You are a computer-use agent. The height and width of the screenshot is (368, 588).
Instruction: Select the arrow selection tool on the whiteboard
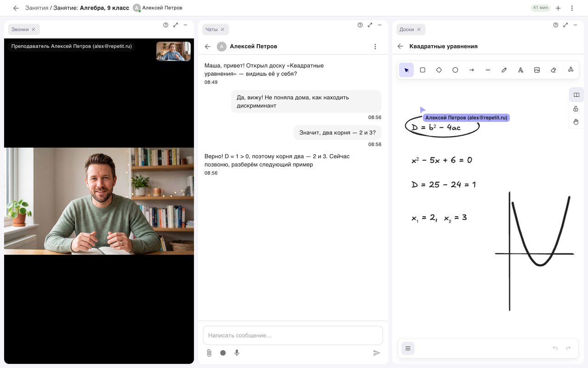(x=406, y=70)
